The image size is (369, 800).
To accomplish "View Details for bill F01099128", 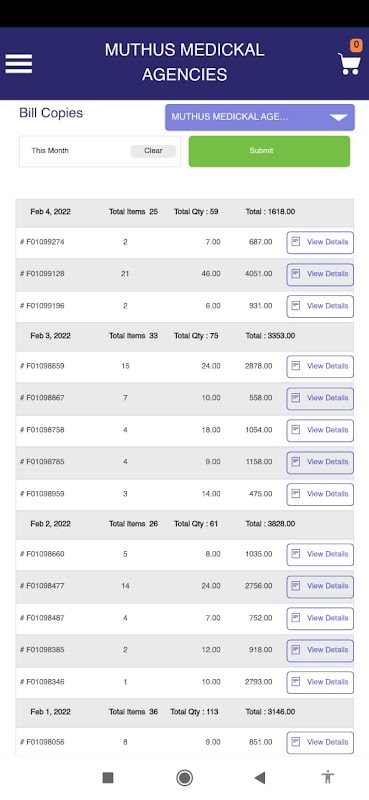I will pyautogui.click(x=320, y=274).
